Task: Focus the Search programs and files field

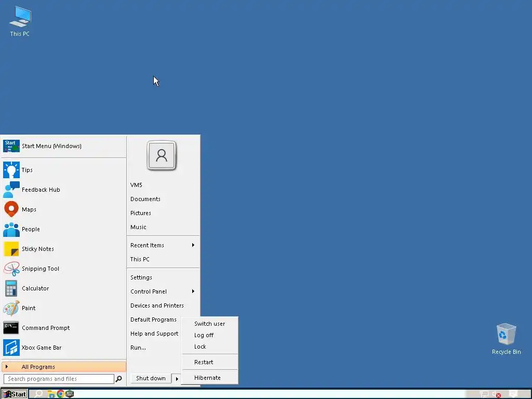Action: click(59, 379)
